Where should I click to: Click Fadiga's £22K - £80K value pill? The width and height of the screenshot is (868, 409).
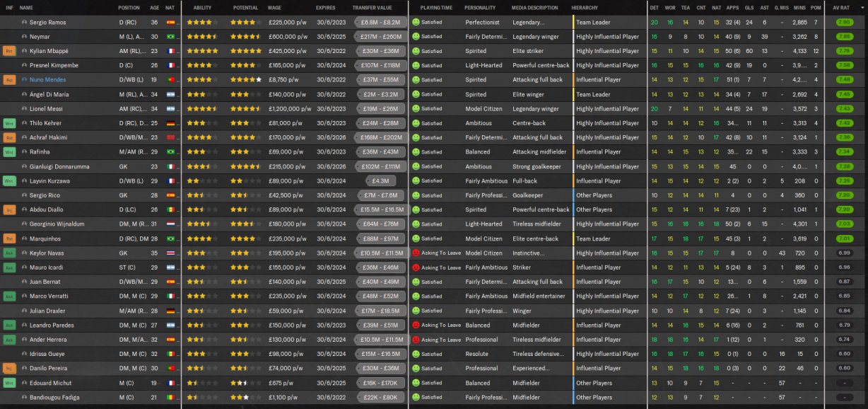pos(380,398)
